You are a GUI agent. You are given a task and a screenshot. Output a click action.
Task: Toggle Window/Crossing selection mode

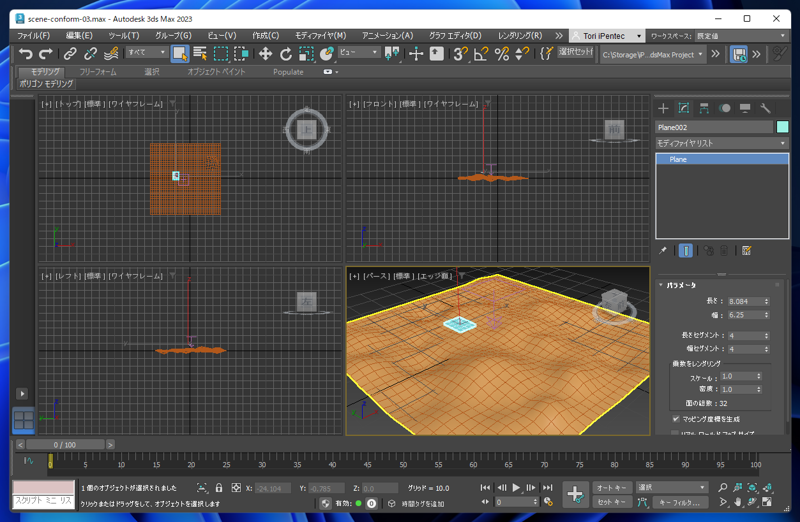(241, 54)
